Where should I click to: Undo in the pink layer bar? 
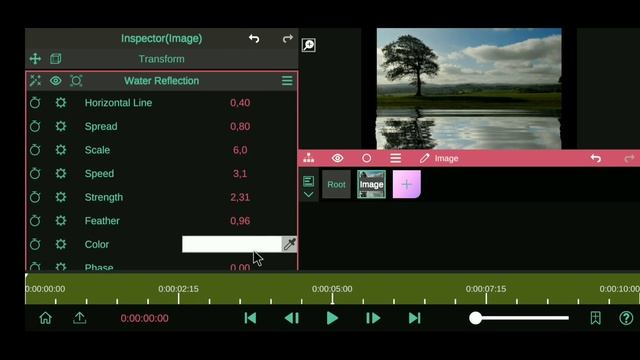pyautogui.click(x=596, y=158)
